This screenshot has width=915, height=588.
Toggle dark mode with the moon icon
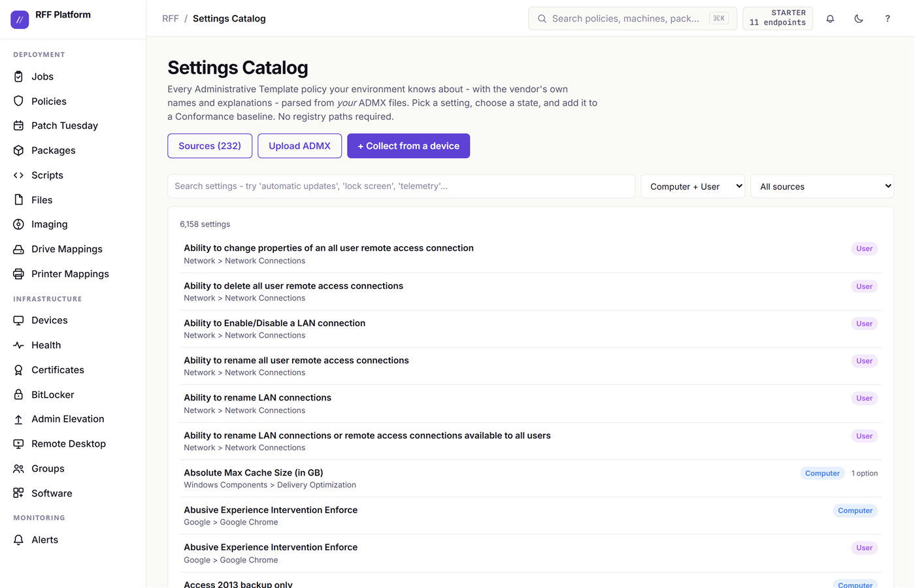point(859,19)
